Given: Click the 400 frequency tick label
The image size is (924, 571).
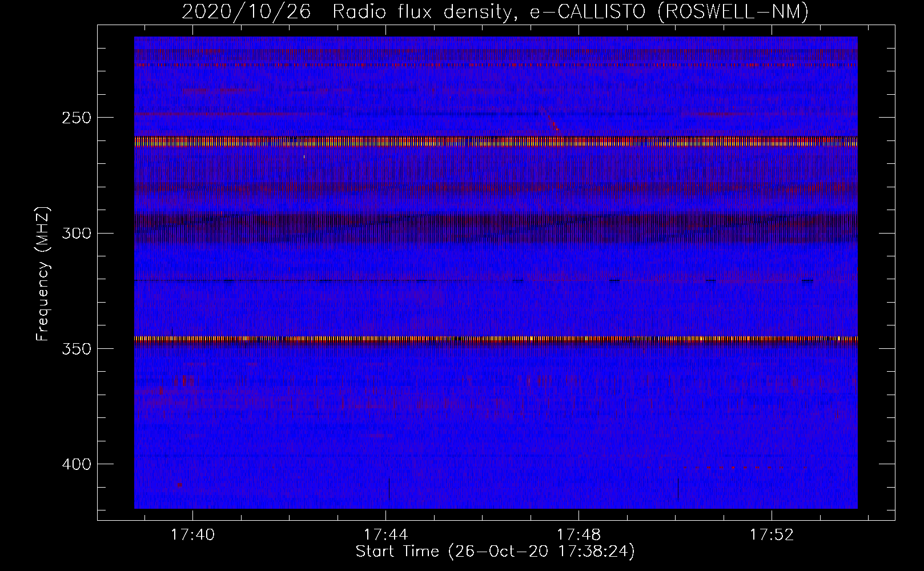Looking at the screenshot, I should pos(77,464).
